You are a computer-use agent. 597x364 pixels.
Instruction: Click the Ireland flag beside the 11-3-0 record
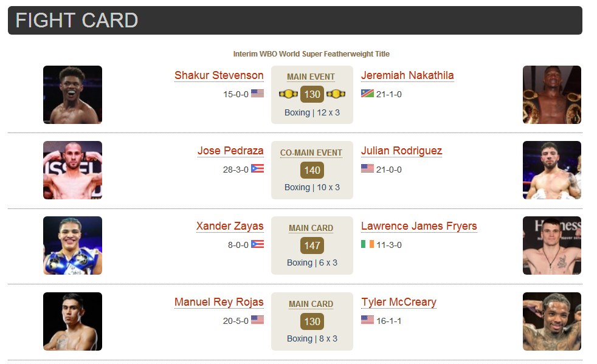click(x=367, y=244)
